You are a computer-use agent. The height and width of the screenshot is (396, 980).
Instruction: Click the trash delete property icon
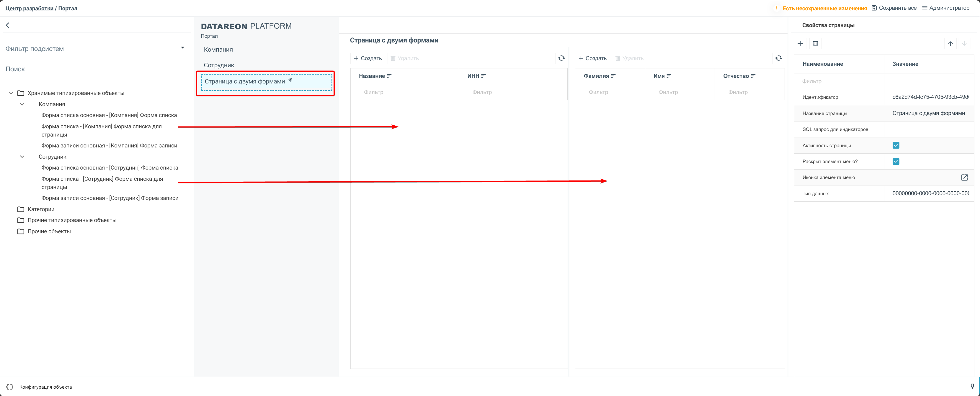tap(815, 44)
